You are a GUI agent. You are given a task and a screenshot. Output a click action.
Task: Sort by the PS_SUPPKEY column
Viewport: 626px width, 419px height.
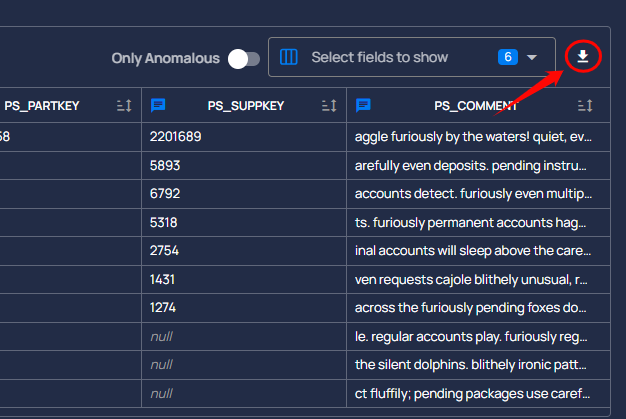point(329,106)
